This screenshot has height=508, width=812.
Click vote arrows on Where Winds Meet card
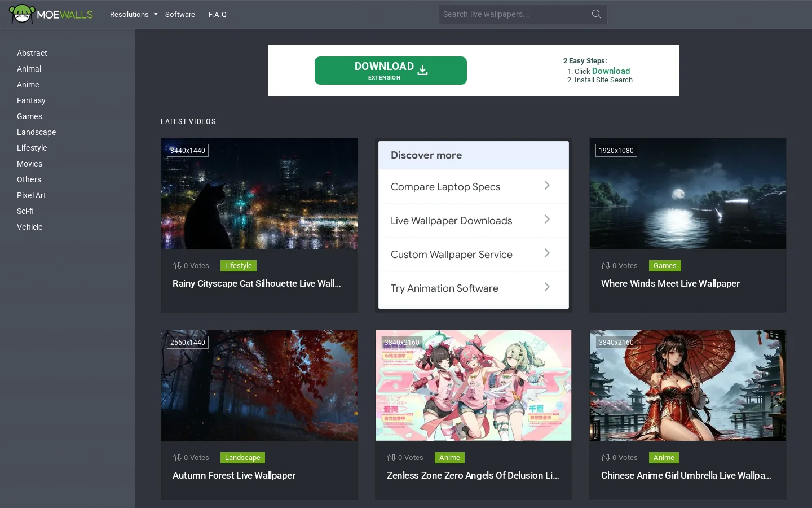[606, 266]
